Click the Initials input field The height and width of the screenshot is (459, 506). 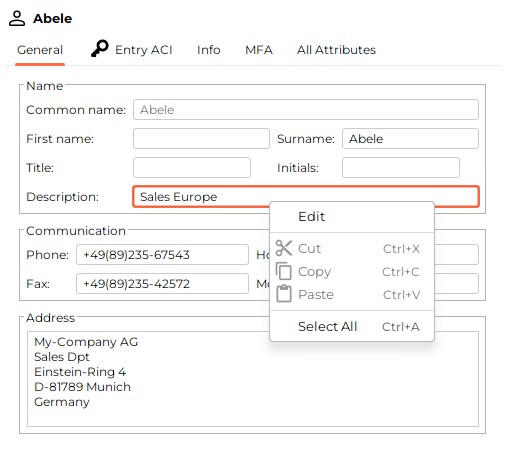(x=401, y=168)
